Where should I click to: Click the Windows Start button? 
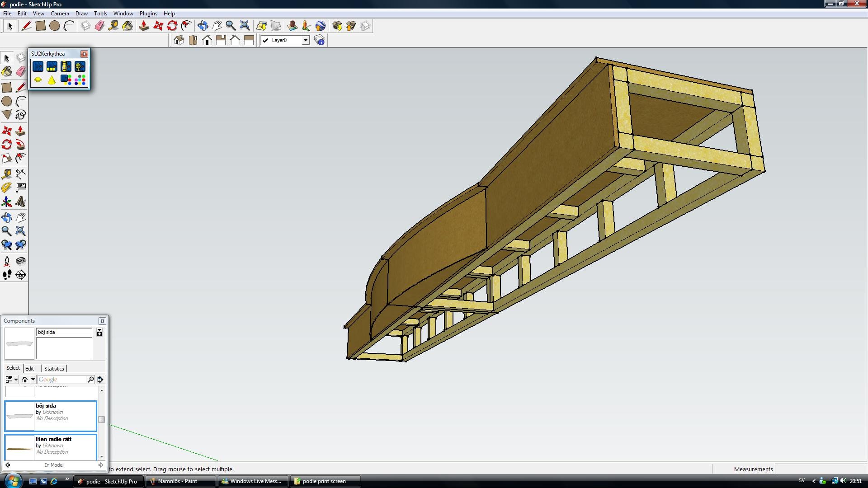pyautogui.click(x=12, y=480)
